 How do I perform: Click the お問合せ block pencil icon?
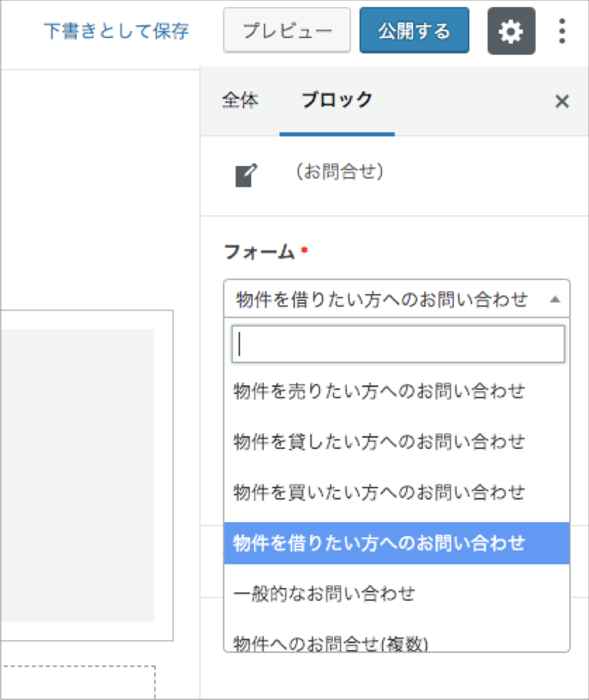pos(246,176)
